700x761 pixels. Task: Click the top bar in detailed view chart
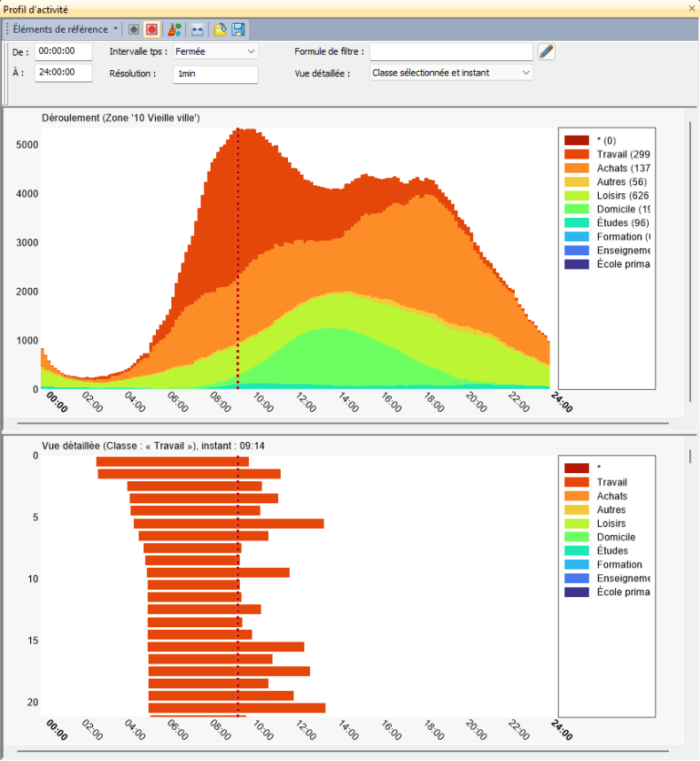pyautogui.click(x=172, y=462)
